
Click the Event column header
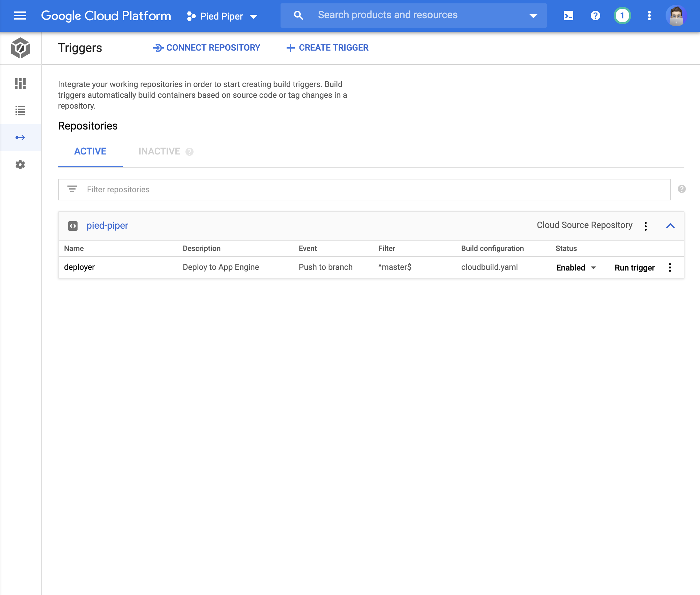[x=308, y=249]
